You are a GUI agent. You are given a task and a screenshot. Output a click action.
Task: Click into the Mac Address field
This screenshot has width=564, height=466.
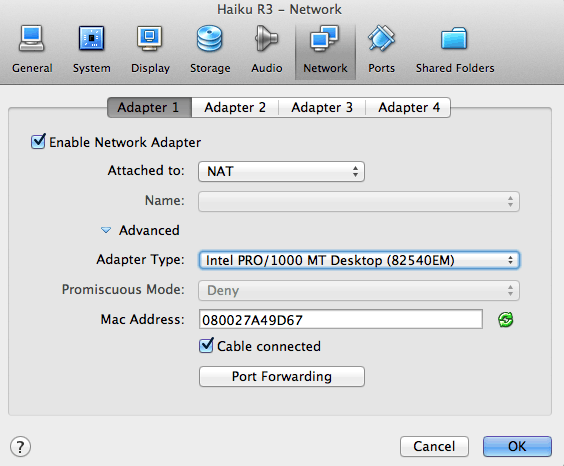(341, 319)
